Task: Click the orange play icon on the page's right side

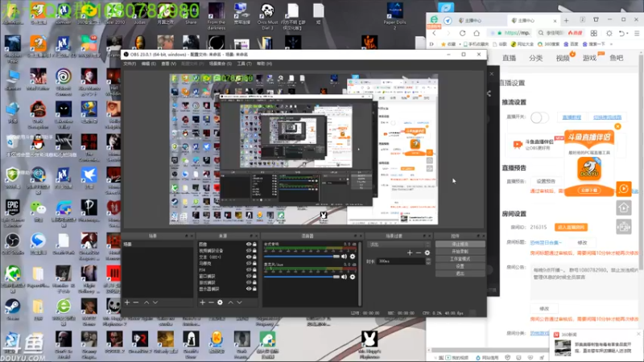Action: tap(623, 189)
